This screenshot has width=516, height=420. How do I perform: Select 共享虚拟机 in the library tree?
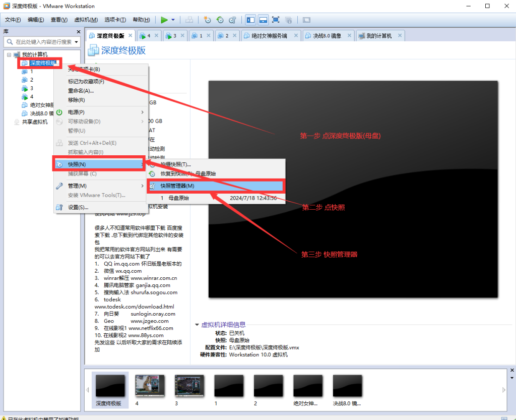[x=35, y=122]
